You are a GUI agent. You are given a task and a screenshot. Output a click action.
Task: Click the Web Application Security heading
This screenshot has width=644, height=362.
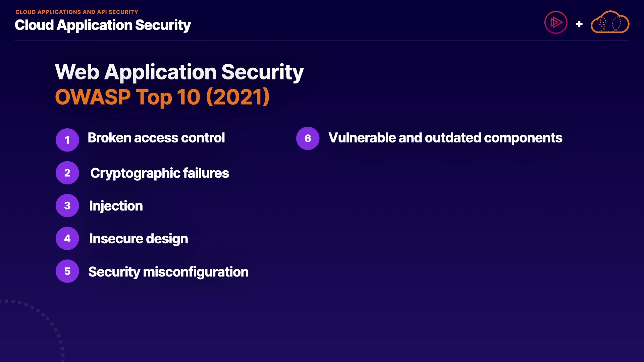click(179, 72)
